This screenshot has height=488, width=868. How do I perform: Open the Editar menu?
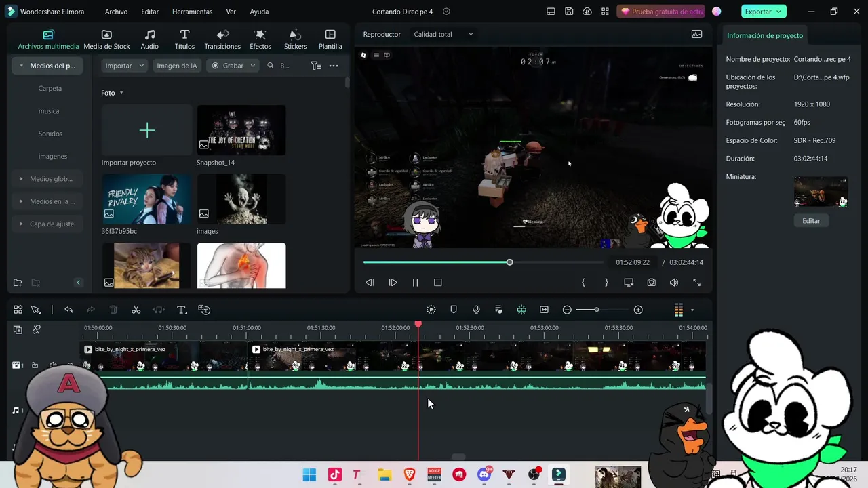point(150,12)
